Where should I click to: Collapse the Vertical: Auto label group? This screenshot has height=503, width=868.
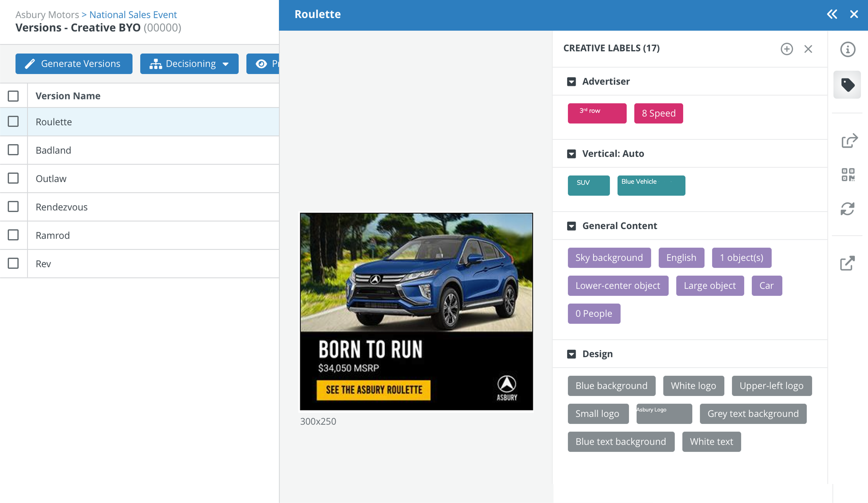571,154
